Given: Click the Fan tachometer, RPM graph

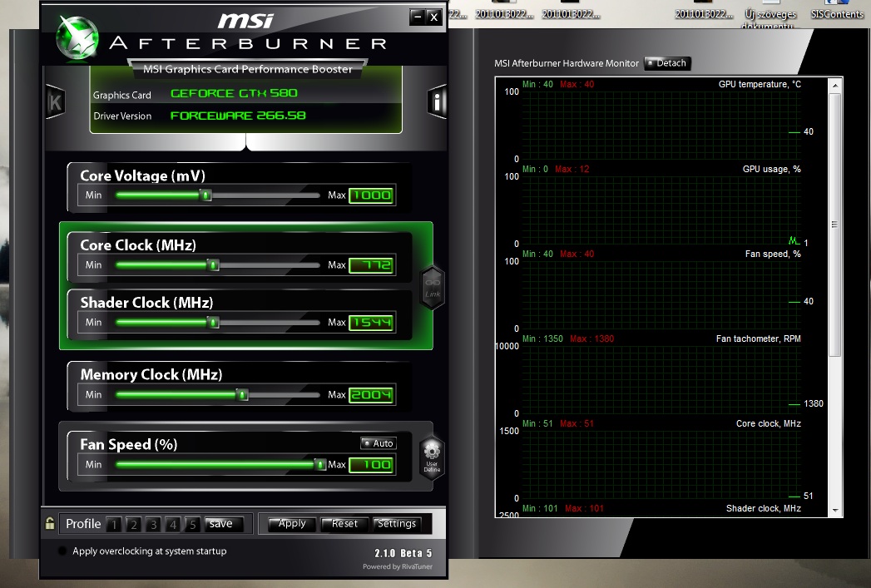Looking at the screenshot, I should pos(661,380).
